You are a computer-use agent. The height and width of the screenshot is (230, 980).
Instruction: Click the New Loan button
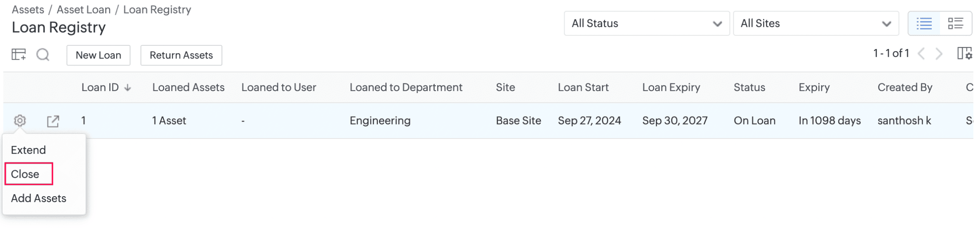[x=99, y=55]
